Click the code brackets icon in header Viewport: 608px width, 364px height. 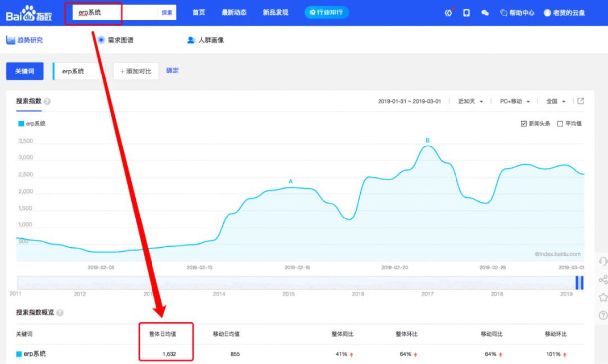point(449,13)
